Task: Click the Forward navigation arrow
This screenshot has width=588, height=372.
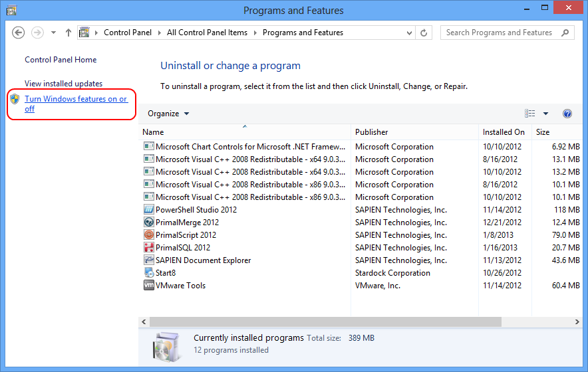Action: pyautogui.click(x=37, y=33)
